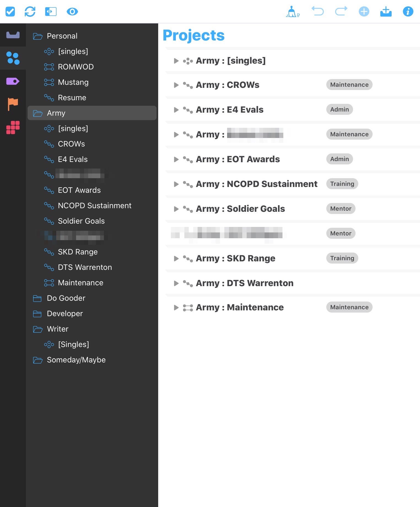Select Army : SKD Range title text
The image size is (420, 507).
tap(236, 258)
